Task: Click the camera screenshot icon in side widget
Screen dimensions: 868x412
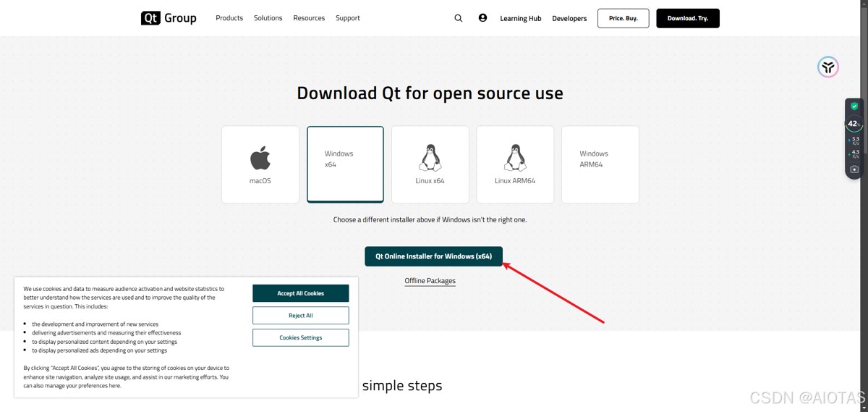Action: click(x=854, y=169)
